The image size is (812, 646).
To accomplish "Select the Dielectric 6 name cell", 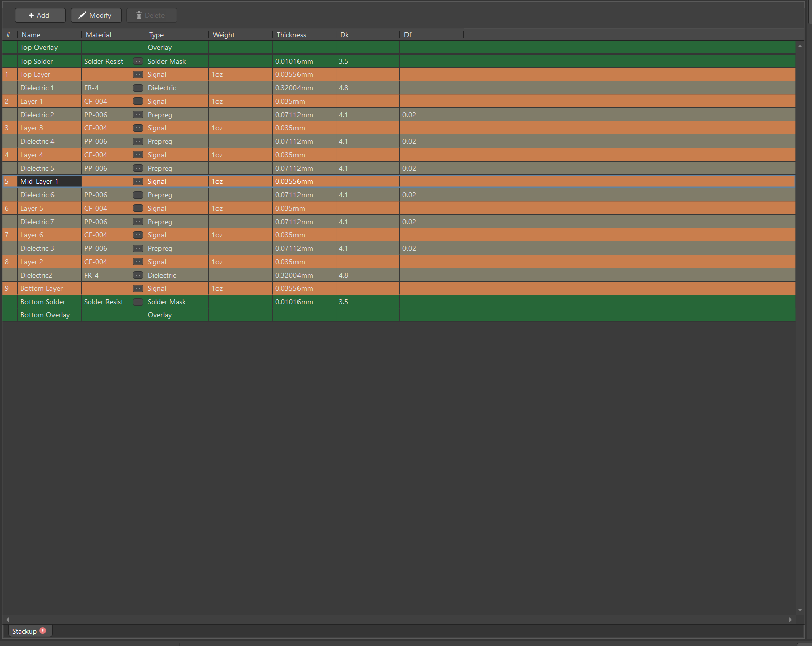I will point(49,195).
